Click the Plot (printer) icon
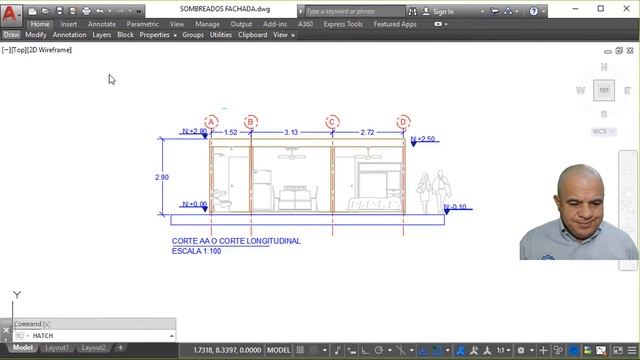 [x=86, y=11]
